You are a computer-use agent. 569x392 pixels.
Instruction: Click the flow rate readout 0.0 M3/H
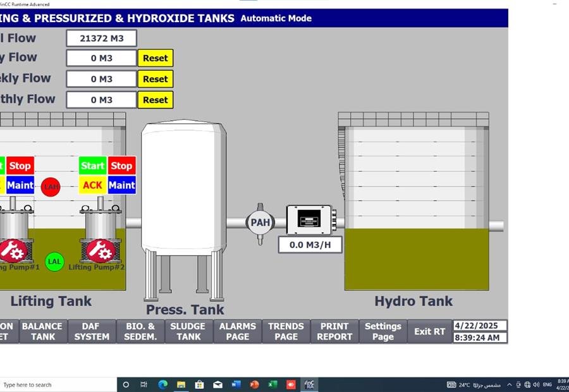click(310, 245)
